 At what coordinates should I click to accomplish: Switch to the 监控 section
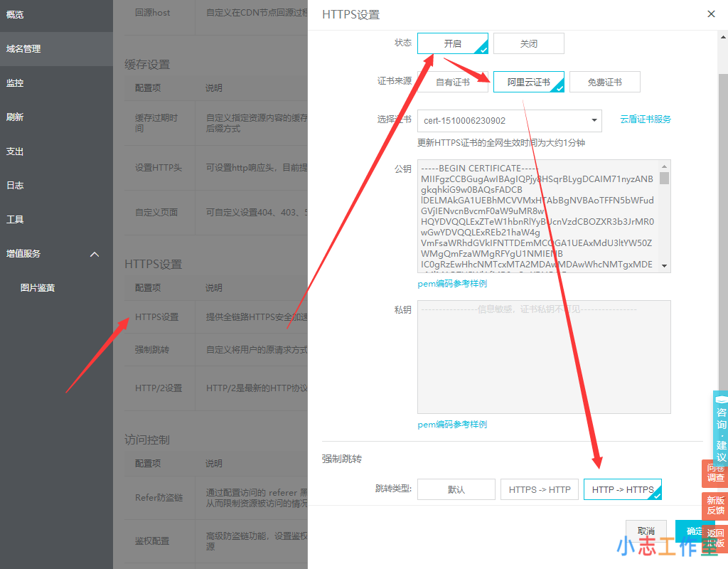[x=18, y=83]
